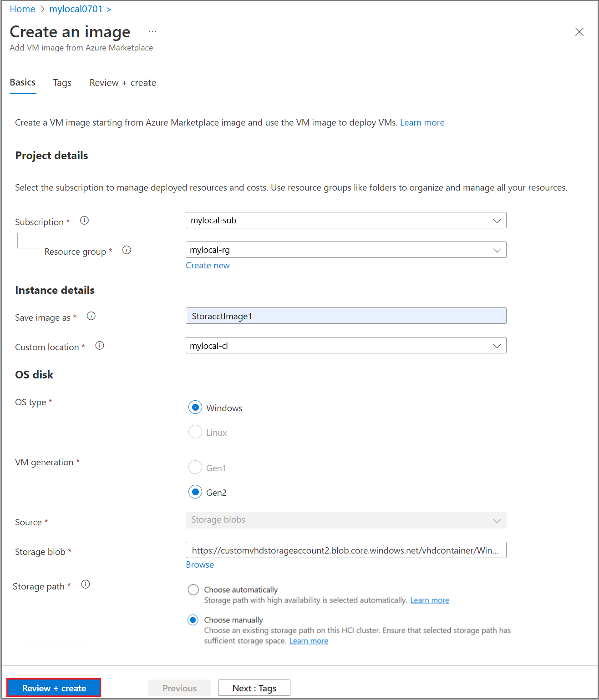Click the info icon beside Save image as

91,316
